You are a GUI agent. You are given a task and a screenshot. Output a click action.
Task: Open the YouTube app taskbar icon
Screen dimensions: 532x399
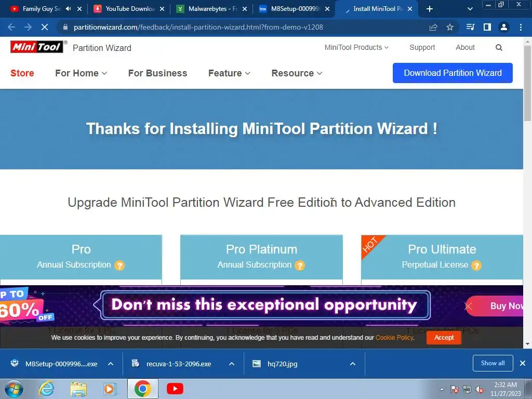(x=175, y=389)
